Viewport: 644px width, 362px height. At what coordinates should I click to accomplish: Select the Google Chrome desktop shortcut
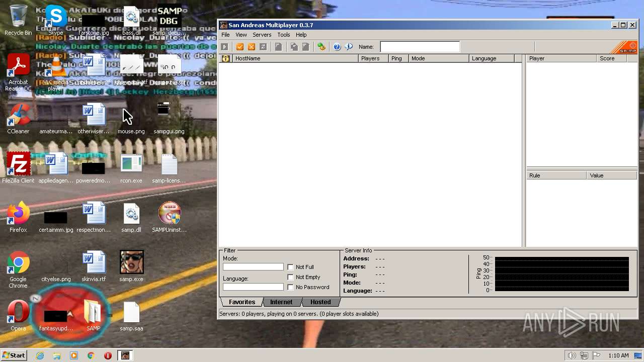tap(18, 269)
